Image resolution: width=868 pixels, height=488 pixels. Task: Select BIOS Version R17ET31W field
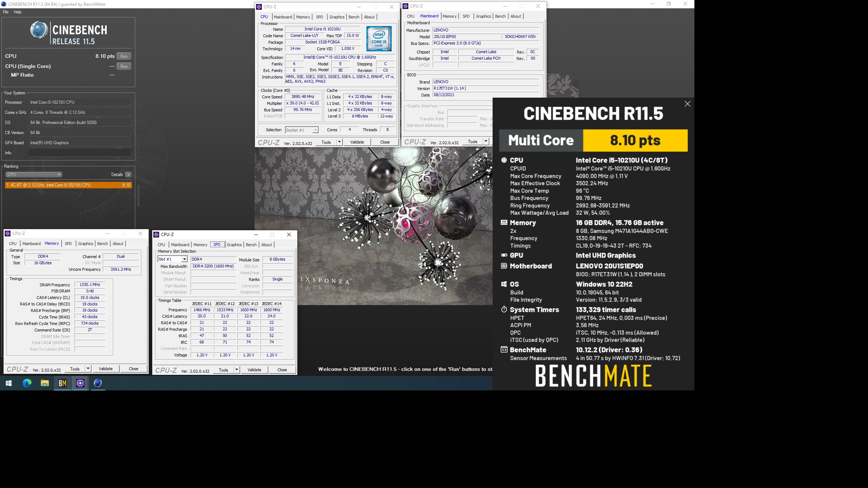(x=486, y=89)
